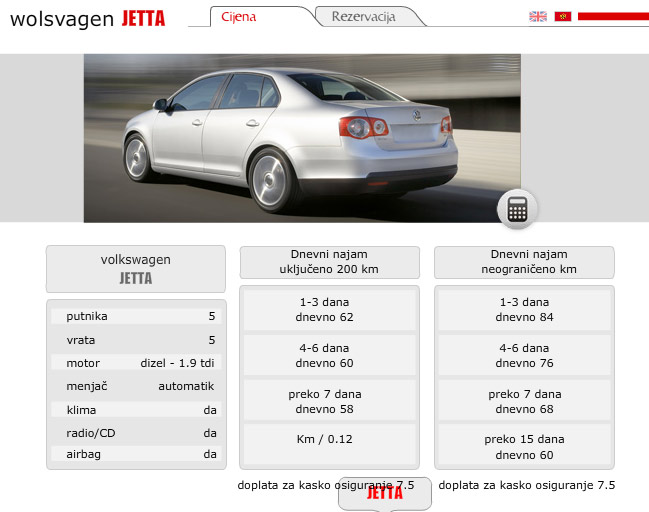Click the kasko osiguranje note under the 200 km column
The height and width of the screenshot is (512, 649).
click(x=325, y=485)
